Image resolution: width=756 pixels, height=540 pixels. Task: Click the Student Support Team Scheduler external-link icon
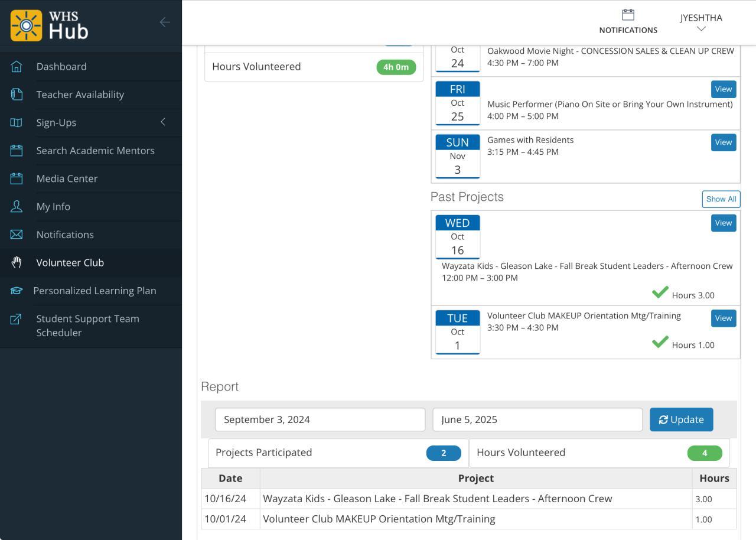point(16,319)
